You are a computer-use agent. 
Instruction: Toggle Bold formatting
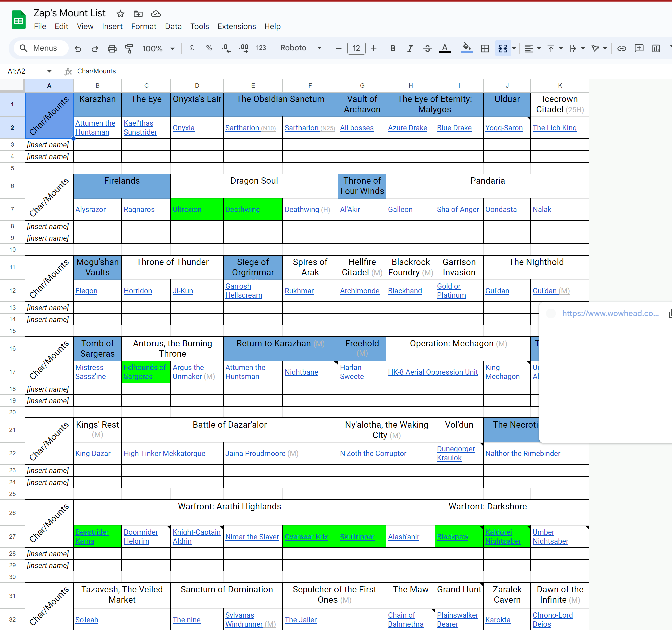393,48
